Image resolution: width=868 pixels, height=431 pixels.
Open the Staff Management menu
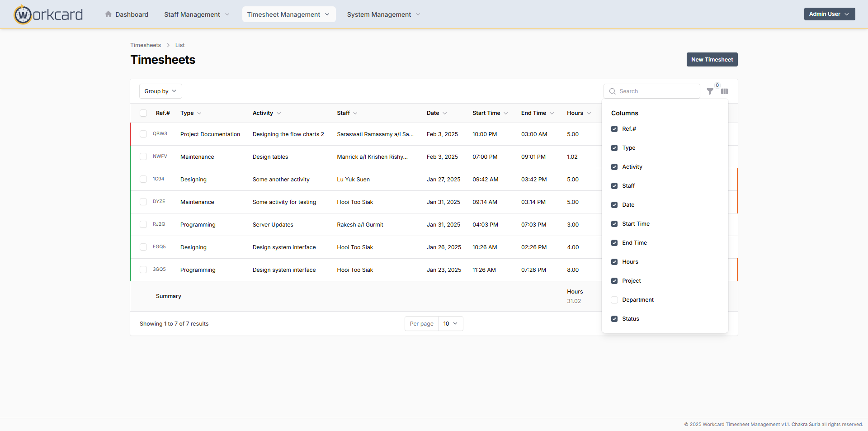coord(197,14)
